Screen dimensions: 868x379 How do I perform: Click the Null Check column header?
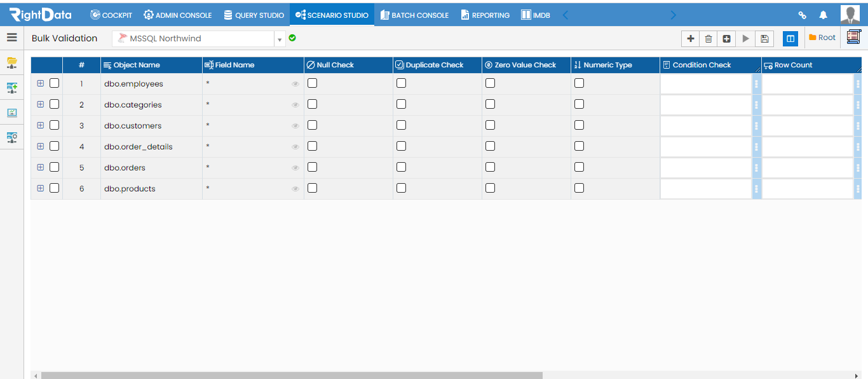click(348, 65)
